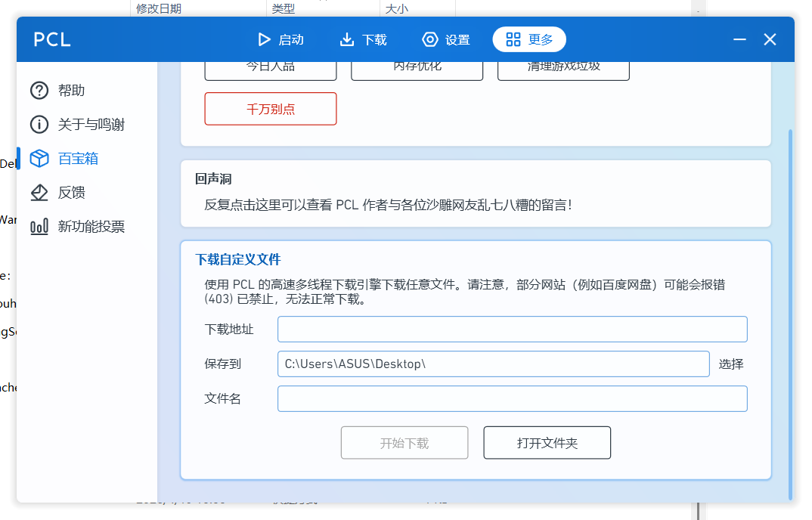This screenshot has width=812, height=520.
Task: Open the 启动 launch tab
Action: coord(280,39)
